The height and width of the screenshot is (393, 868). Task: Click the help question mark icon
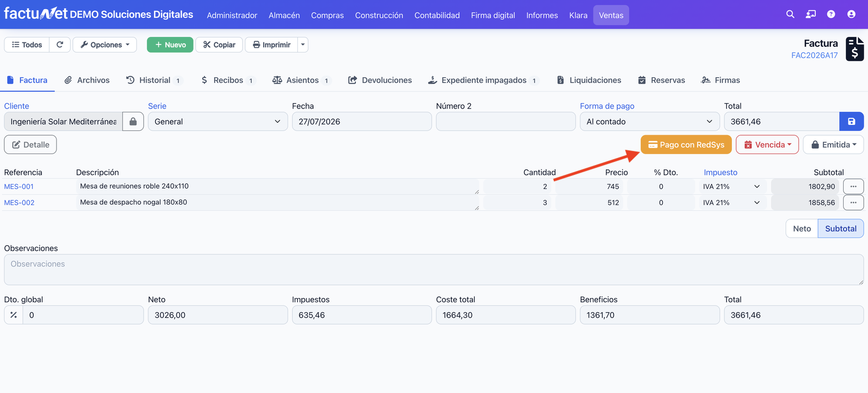click(831, 15)
